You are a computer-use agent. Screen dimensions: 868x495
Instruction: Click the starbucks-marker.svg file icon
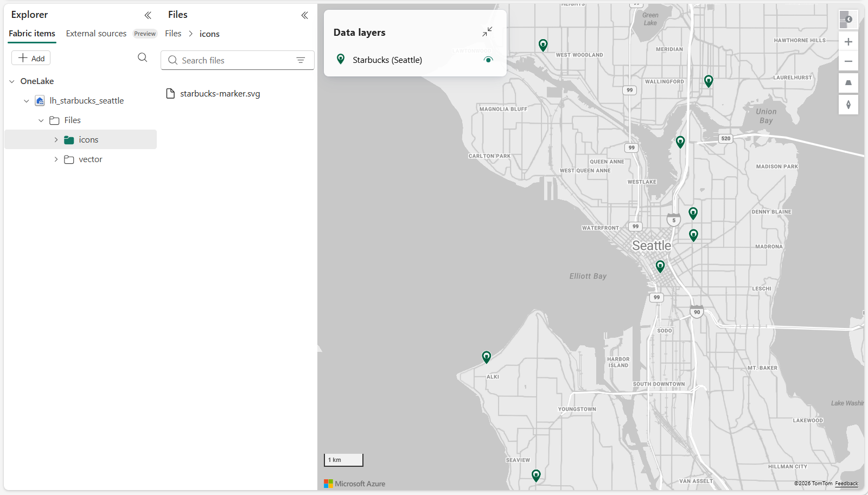[x=170, y=94]
